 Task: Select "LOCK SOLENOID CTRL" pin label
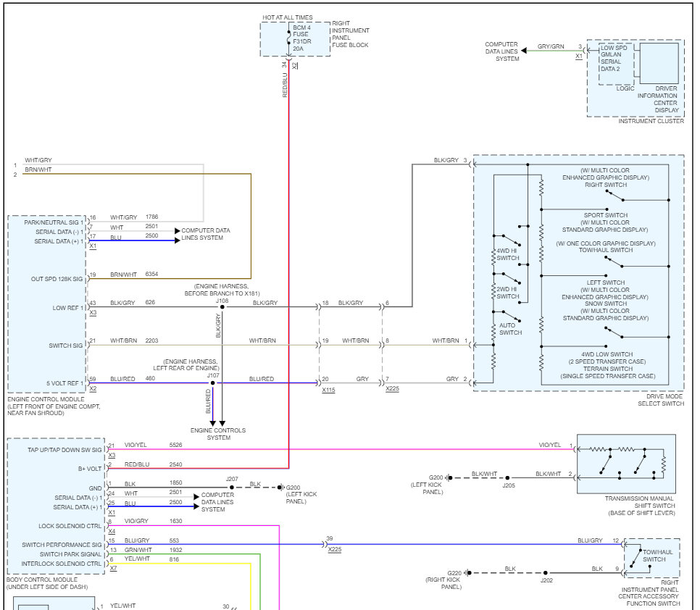coord(70,526)
